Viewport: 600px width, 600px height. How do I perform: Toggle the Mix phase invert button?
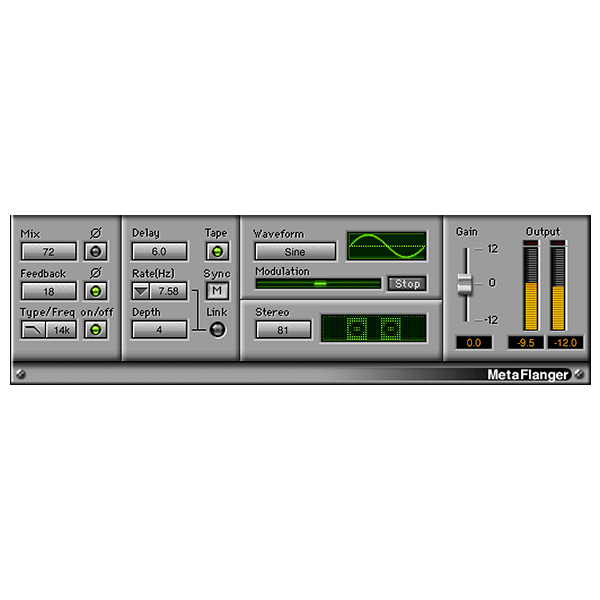tap(96, 251)
